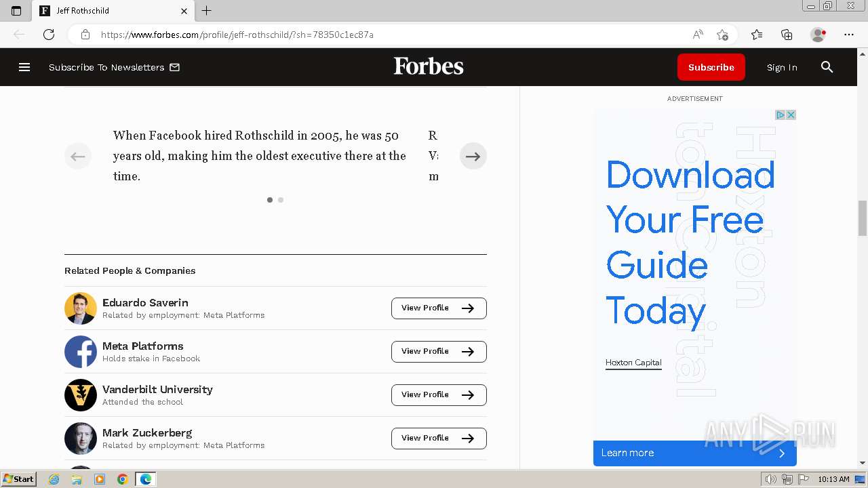
Task: Click Hoxton Capital ad link
Action: (x=633, y=363)
